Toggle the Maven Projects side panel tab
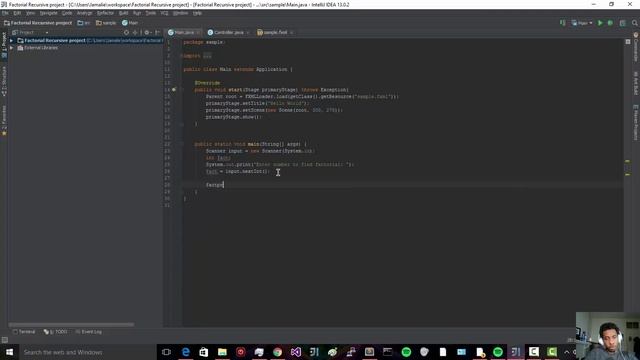The height and width of the screenshot is (360, 640). coord(636,122)
